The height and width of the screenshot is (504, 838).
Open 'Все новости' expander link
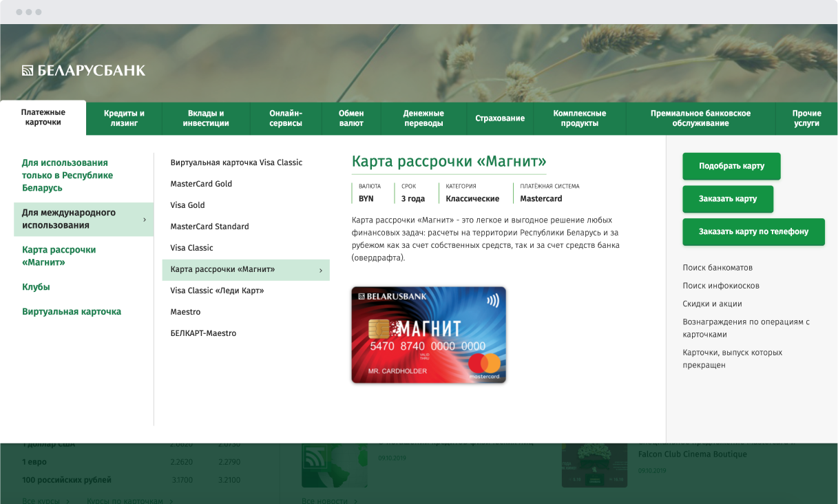(324, 501)
